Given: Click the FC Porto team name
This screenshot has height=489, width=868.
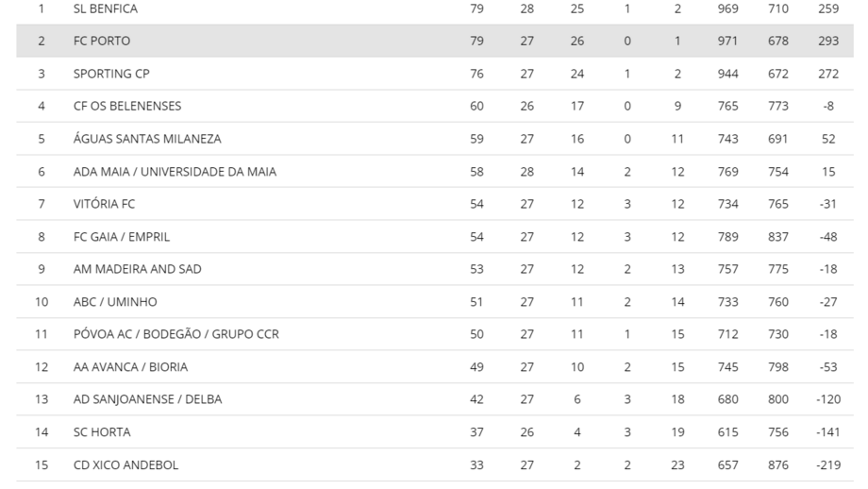Looking at the screenshot, I should click(102, 42).
